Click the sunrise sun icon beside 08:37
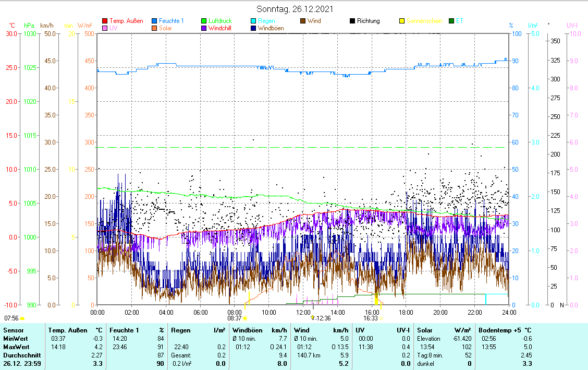Screen dimensions: 588x370 point(246,318)
